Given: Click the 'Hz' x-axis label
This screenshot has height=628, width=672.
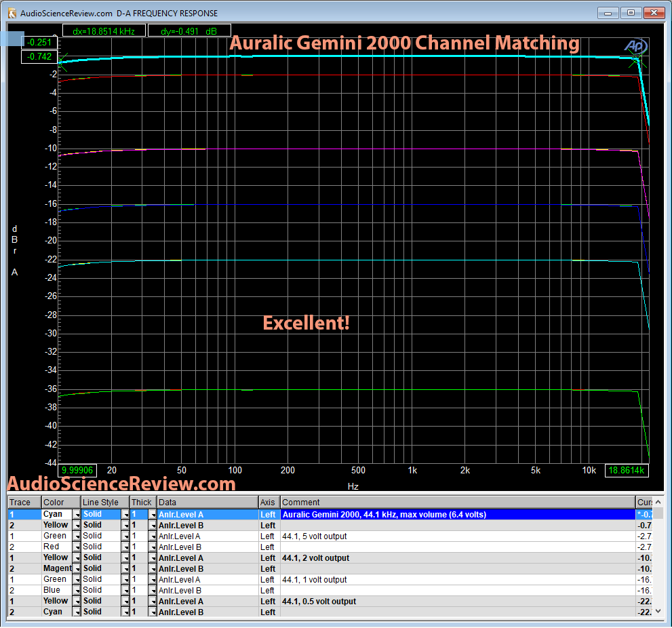Looking at the screenshot, I should [353, 486].
